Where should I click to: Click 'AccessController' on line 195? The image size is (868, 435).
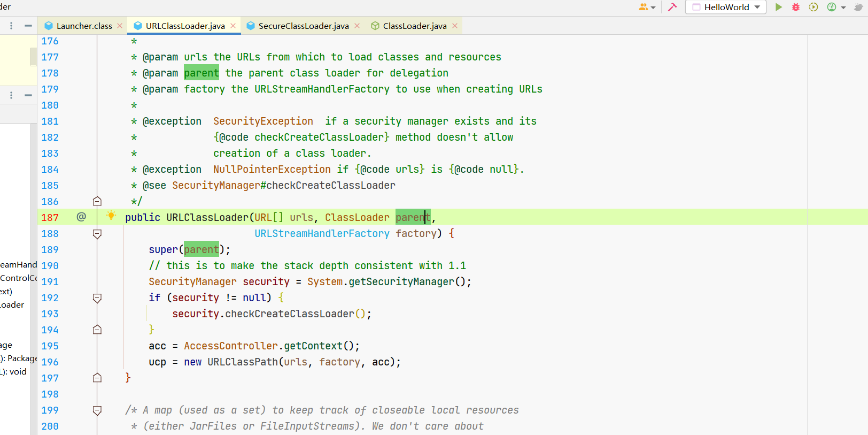(231, 346)
